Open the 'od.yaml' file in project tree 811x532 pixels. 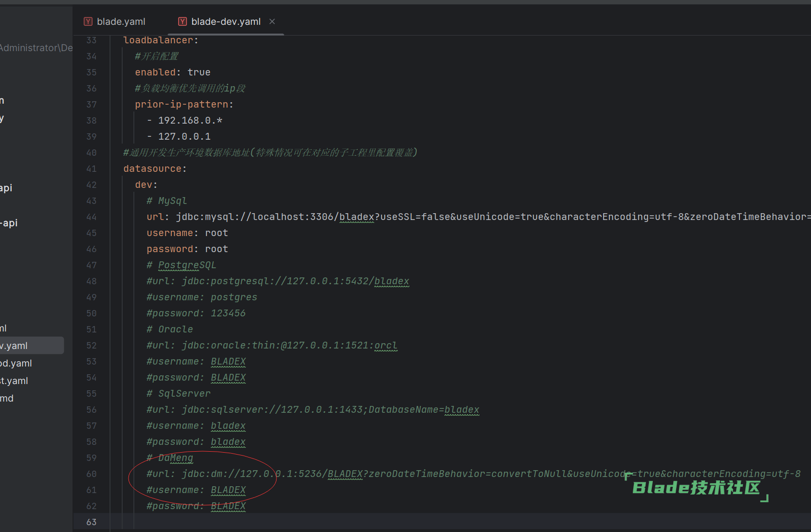point(16,363)
